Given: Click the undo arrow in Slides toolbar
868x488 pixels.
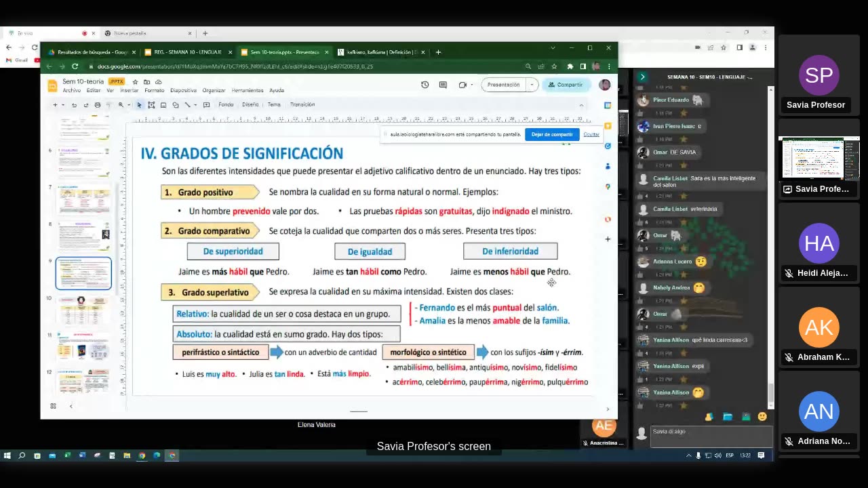Looking at the screenshot, I should (74, 104).
